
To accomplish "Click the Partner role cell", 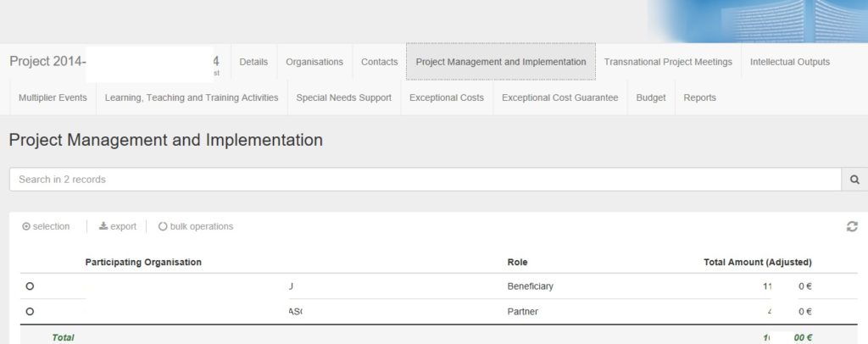I will (x=522, y=312).
